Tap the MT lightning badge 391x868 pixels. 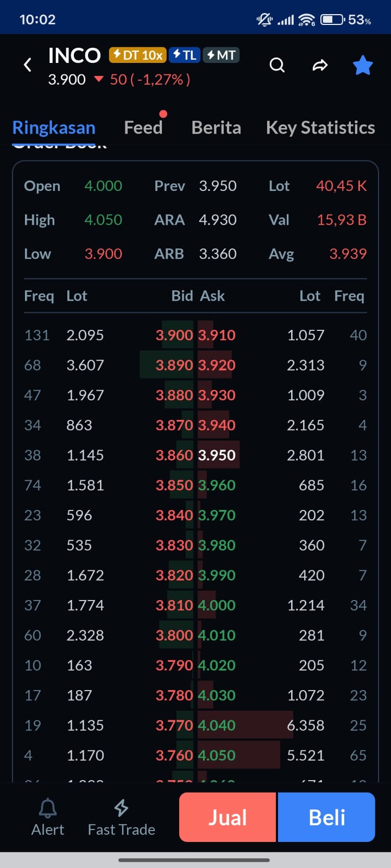pyautogui.click(x=221, y=55)
